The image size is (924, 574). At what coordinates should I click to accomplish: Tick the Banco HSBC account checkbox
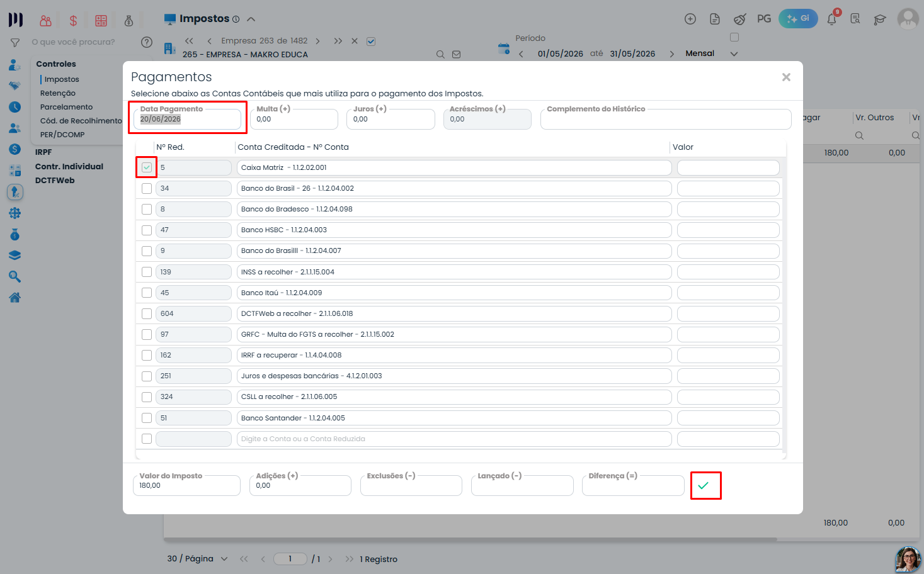147,230
